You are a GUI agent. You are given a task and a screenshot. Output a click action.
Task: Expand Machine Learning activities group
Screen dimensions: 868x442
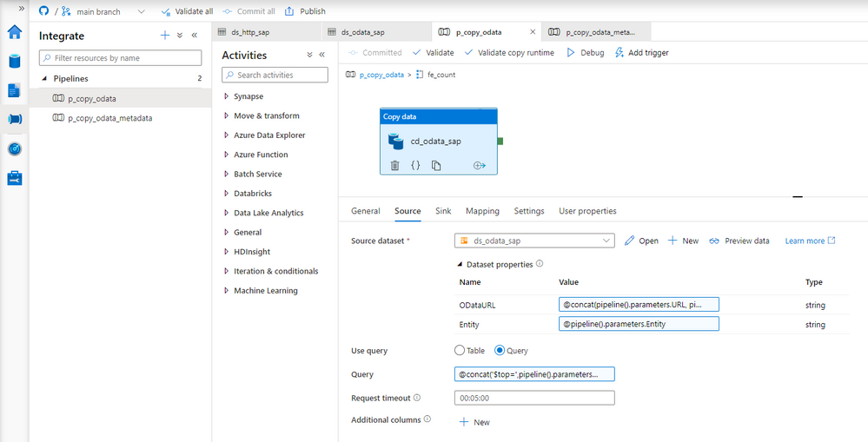coord(227,290)
